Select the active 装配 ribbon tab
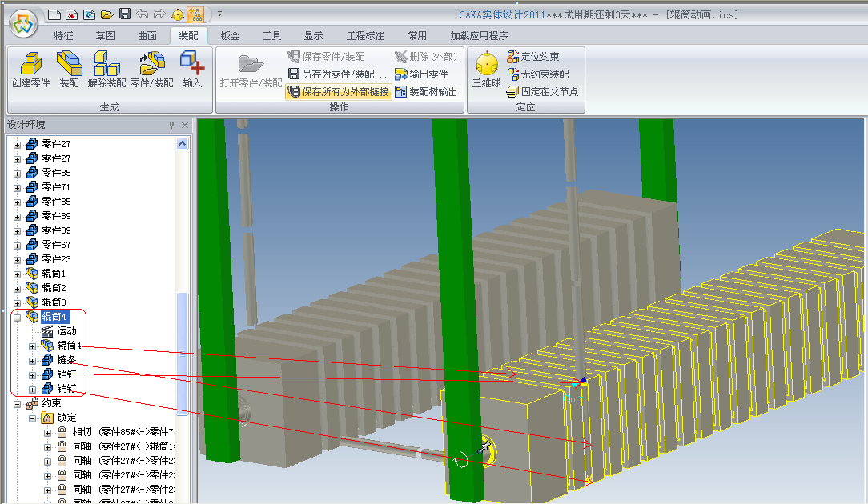 click(188, 35)
